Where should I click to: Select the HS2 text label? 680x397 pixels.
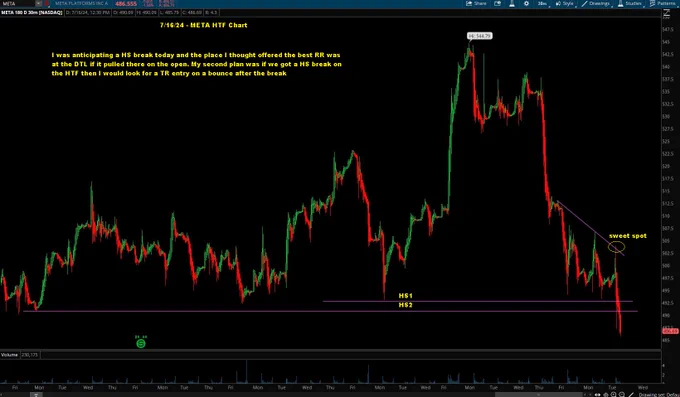pos(405,305)
